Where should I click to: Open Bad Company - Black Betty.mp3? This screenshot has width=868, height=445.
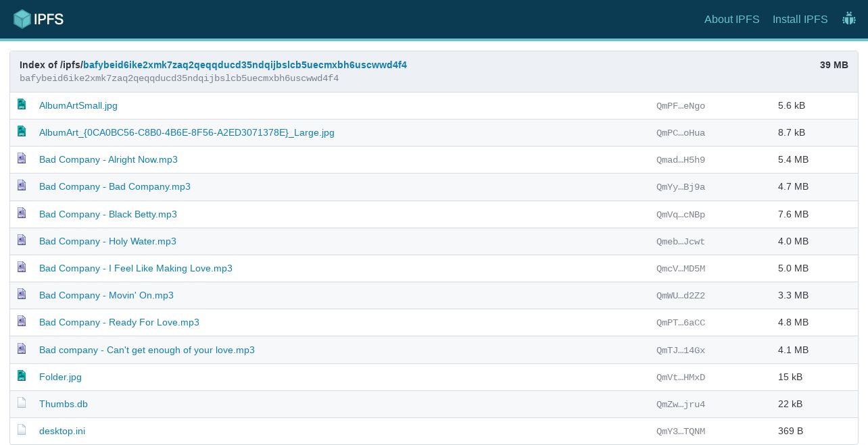(108, 214)
